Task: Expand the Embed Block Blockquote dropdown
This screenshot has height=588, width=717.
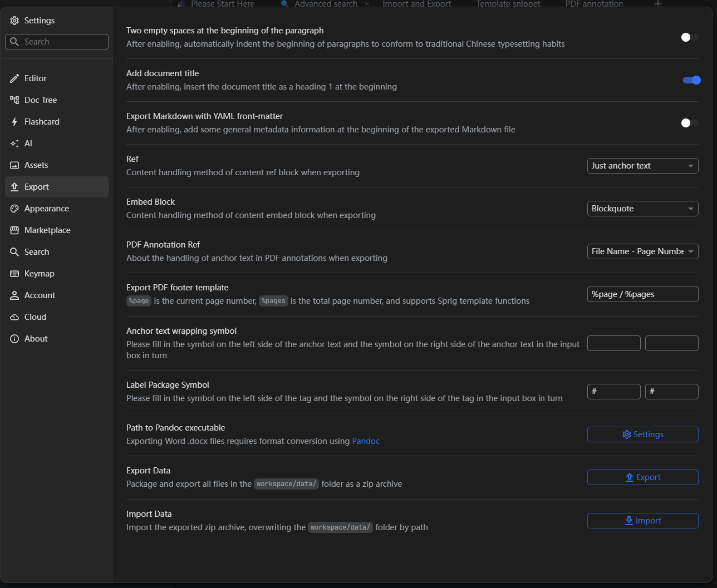Action: tap(642, 209)
